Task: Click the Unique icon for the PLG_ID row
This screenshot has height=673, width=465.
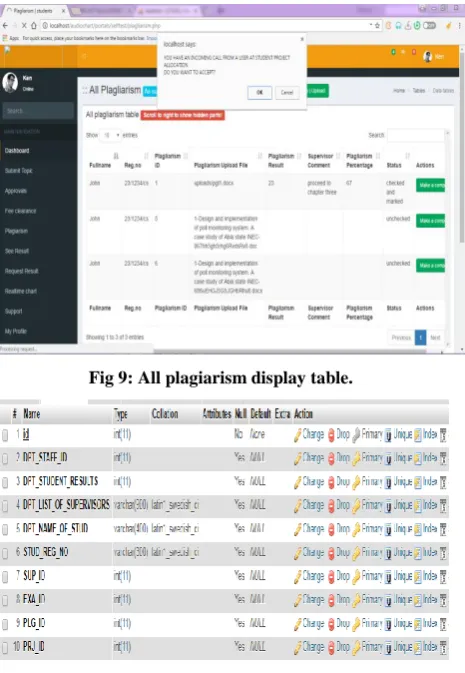Action: [388, 624]
